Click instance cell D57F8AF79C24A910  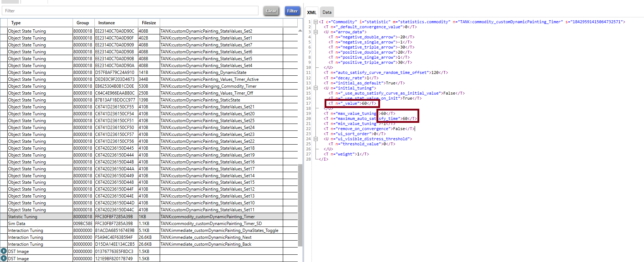[x=116, y=72]
